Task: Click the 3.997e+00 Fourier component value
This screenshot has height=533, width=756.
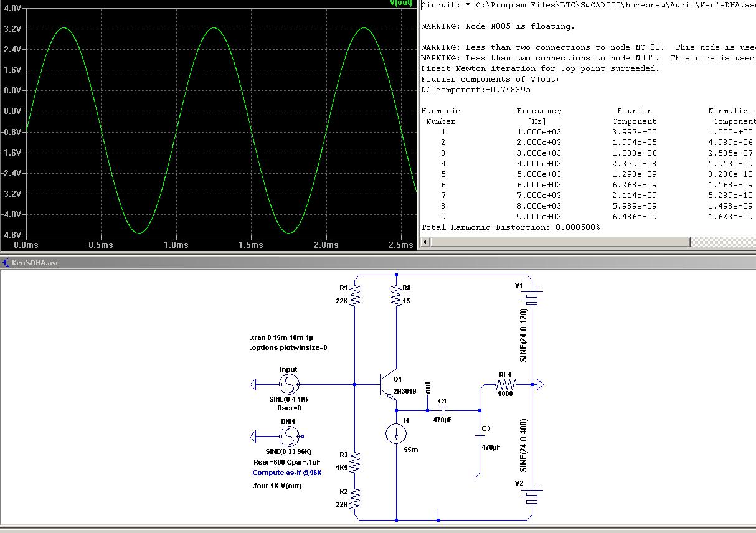Action: (x=635, y=132)
